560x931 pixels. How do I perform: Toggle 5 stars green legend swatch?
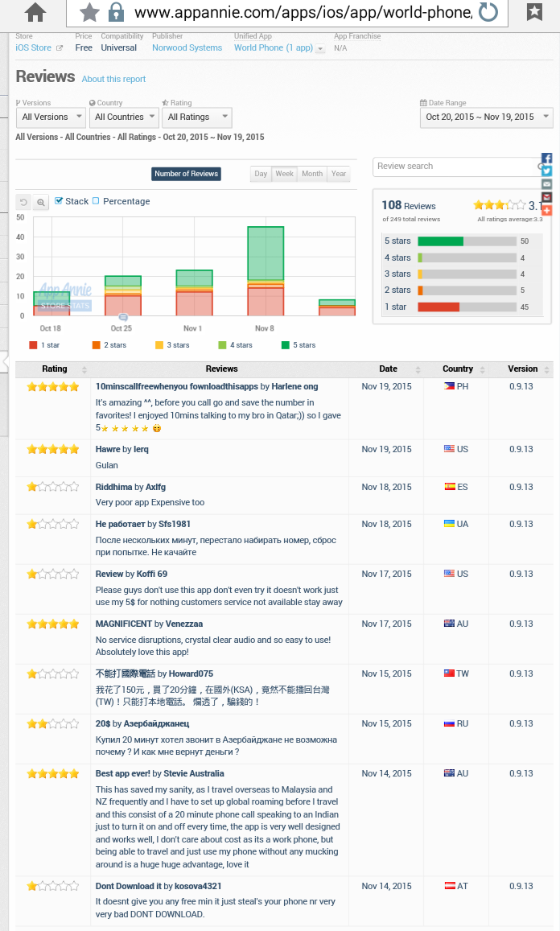[286, 345]
